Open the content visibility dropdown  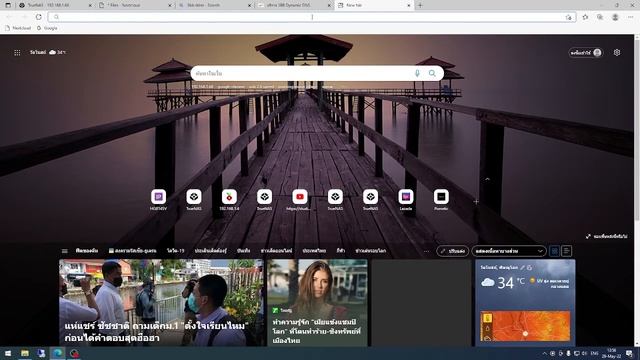coord(509,251)
